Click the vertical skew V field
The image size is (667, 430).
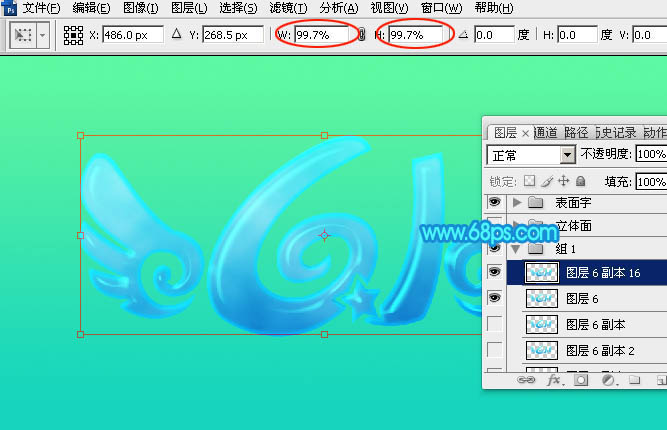tap(650, 35)
